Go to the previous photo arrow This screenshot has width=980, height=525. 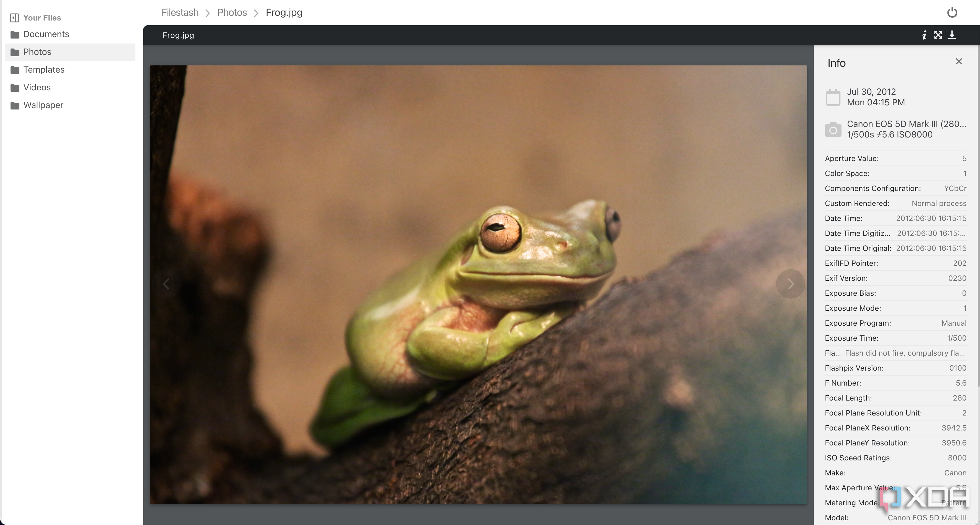(166, 284)
